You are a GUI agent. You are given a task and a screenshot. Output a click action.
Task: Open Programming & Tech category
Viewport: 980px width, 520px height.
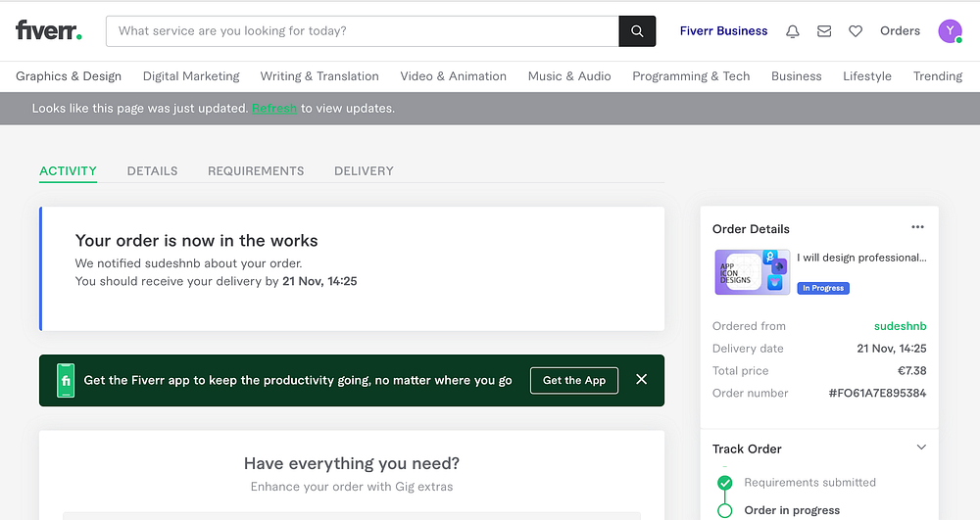click(x=691, y=76)
